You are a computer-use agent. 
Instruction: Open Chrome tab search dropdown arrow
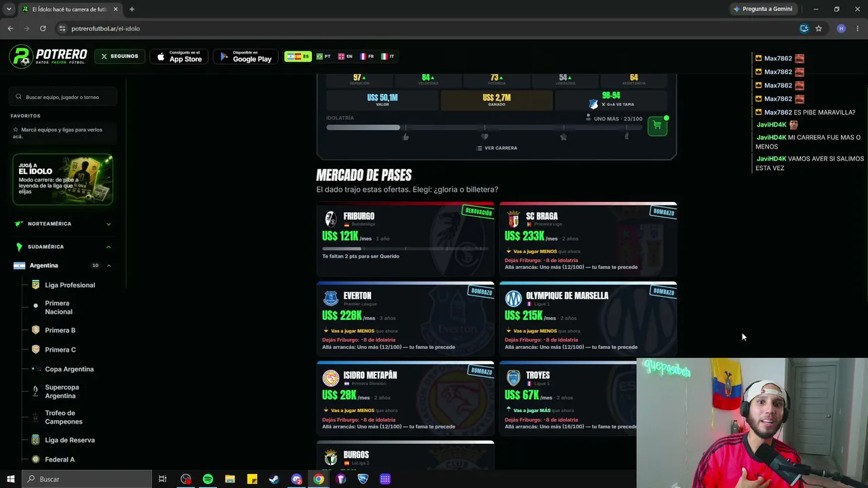(9, 9)
